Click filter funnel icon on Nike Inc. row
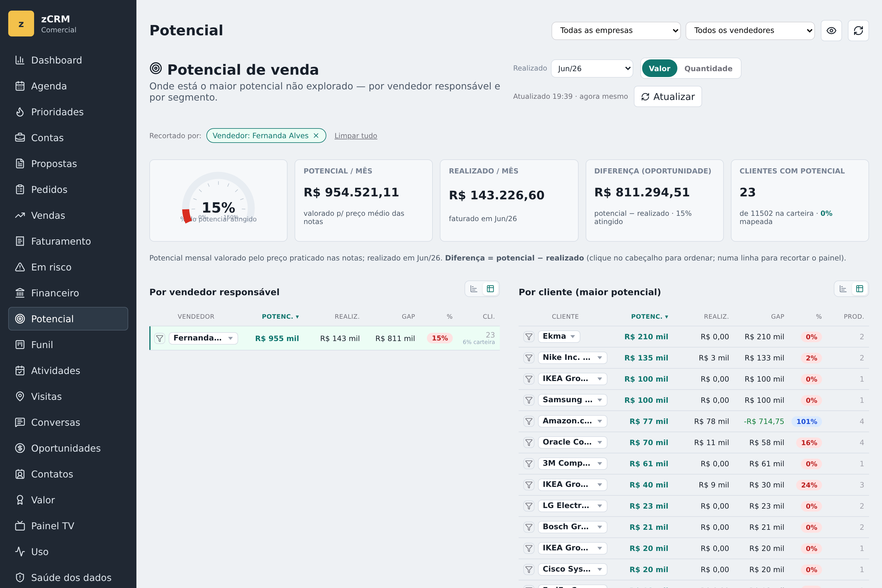Image resolution: width=882 pixels, height=588 pixels. click(529, 358)
